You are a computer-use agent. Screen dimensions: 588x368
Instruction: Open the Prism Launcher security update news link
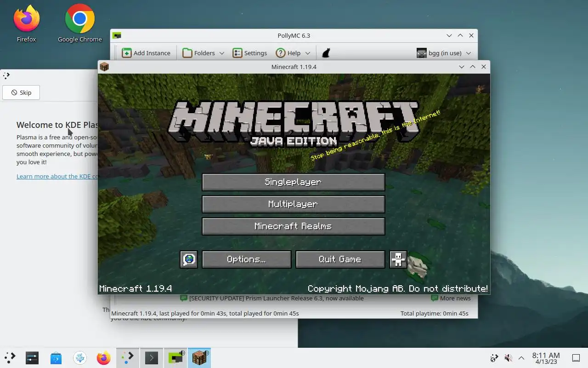(272, 298)
